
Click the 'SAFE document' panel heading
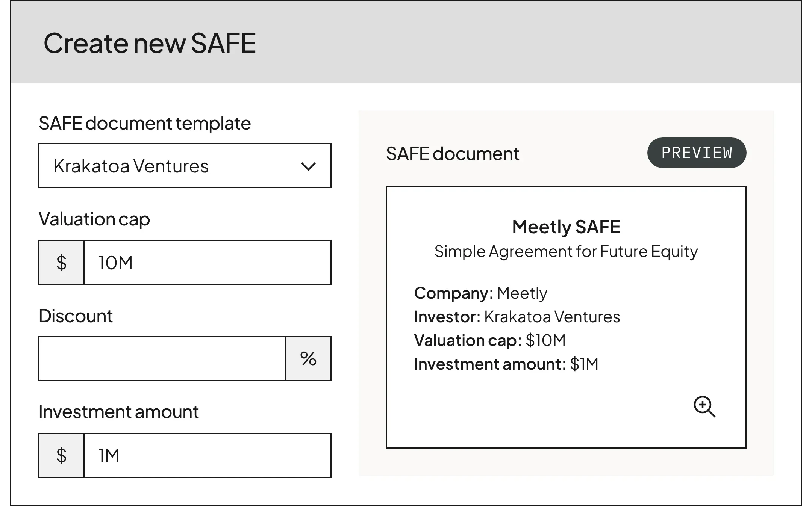click(x=452, y=154)
